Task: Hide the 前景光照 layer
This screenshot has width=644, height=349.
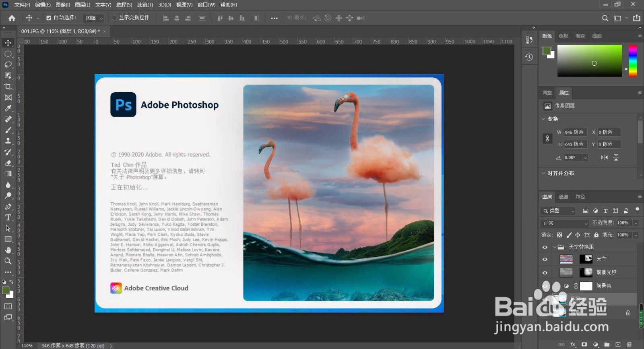Action: point(545,273)
